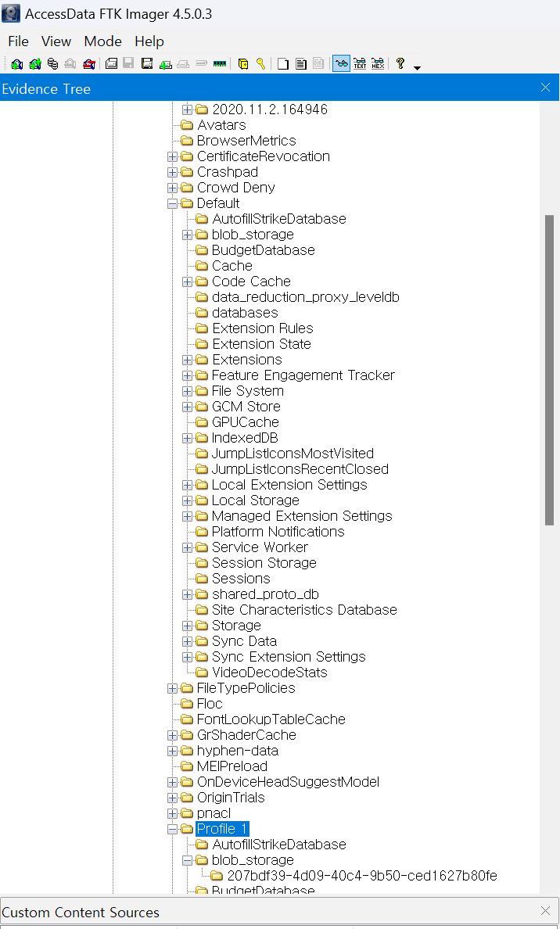560x929 pixels.
Task: Select the Crowd Deny folder label
Action: pyautogui.click(x=236, y=188)
